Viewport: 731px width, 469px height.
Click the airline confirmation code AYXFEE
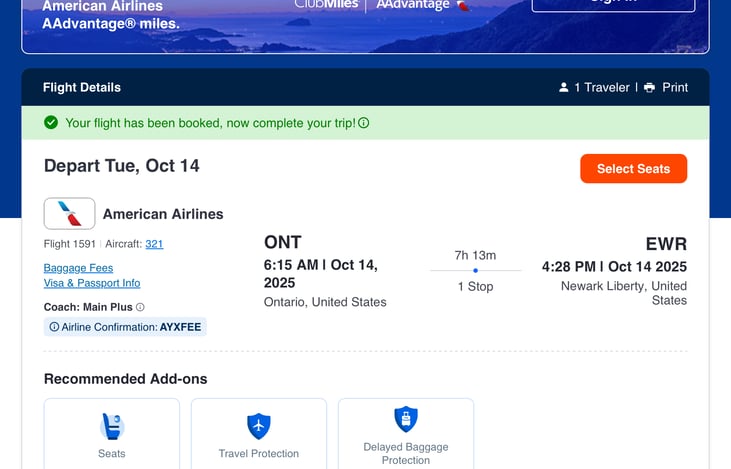point(181,327)
